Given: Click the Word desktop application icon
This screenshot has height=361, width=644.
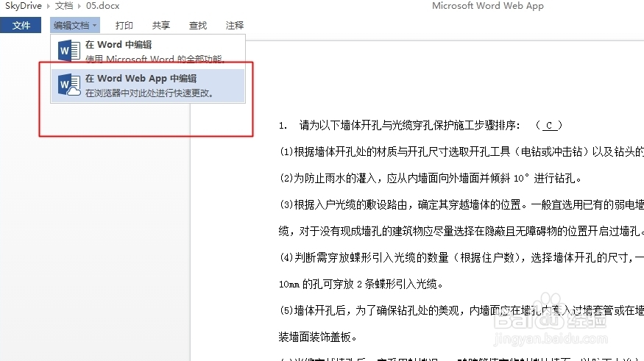Looking at the screenshot, I should [x=68, y=51].
